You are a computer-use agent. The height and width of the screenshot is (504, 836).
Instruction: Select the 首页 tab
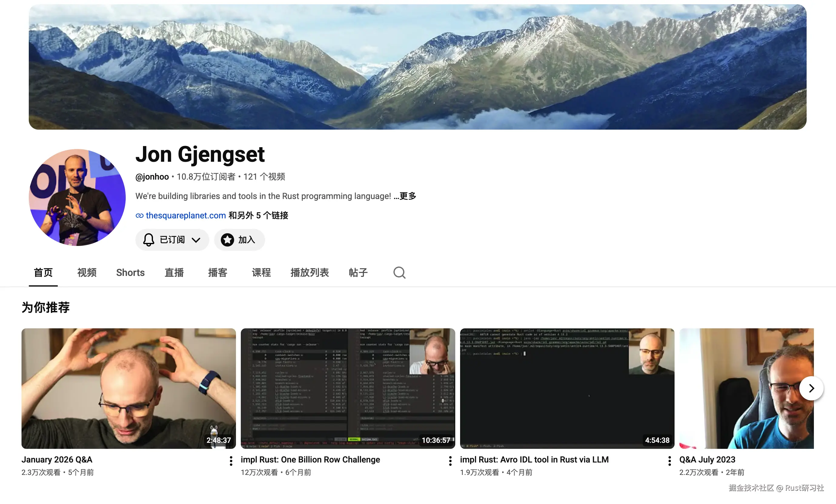[43, 272]
